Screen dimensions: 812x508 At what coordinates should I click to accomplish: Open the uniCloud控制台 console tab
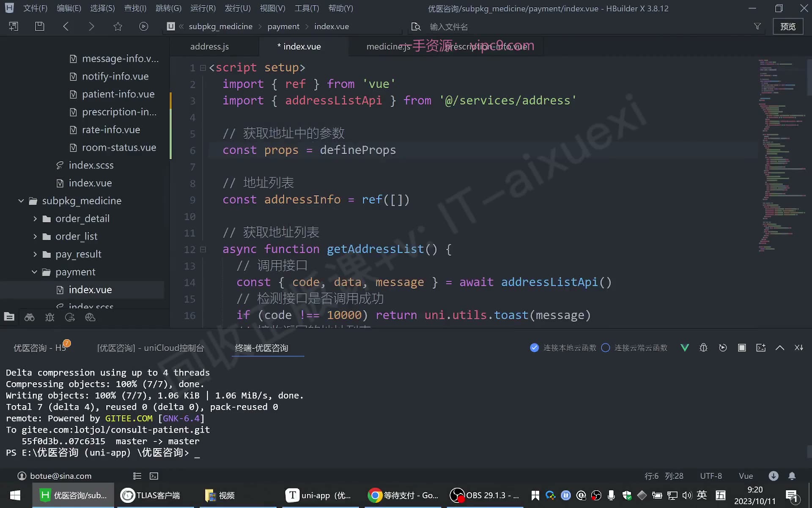pyautogui.click(x=151, y=348)
